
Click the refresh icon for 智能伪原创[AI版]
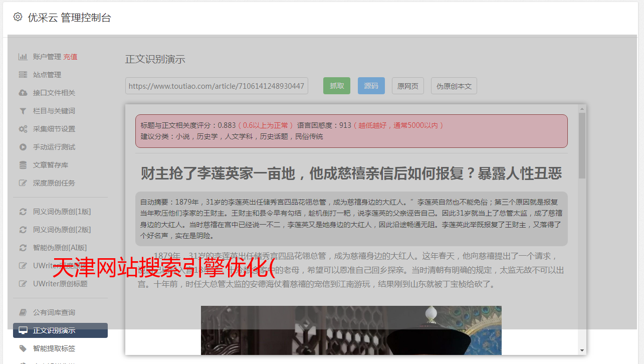pyautogui.click(x=23, y=248)
